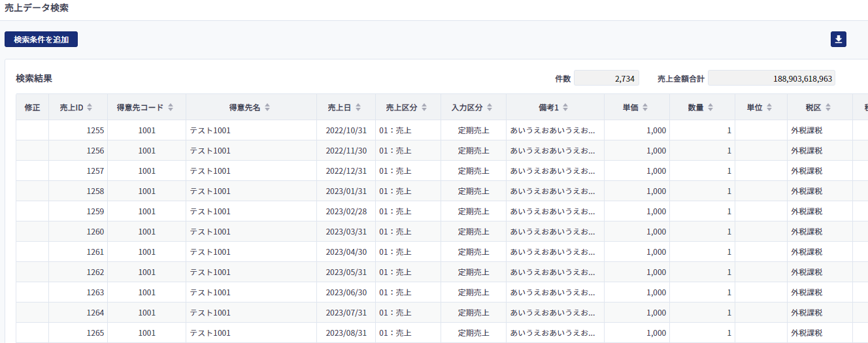Click date 2022/11/30 cell
The width and height of the screenshot is (868, 343).
tap(346, 151)
